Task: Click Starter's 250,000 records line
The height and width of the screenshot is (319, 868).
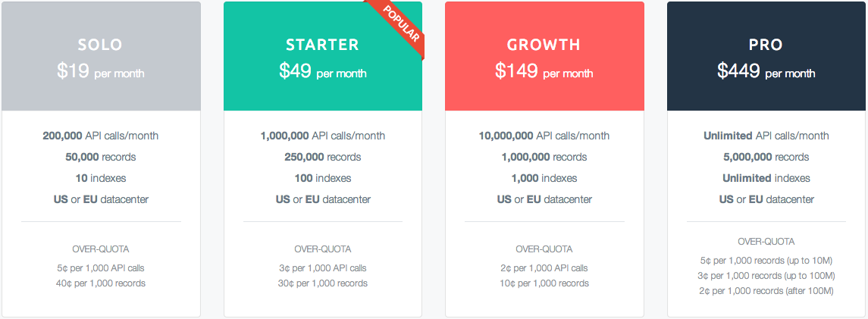Action: tap(322, 157)
